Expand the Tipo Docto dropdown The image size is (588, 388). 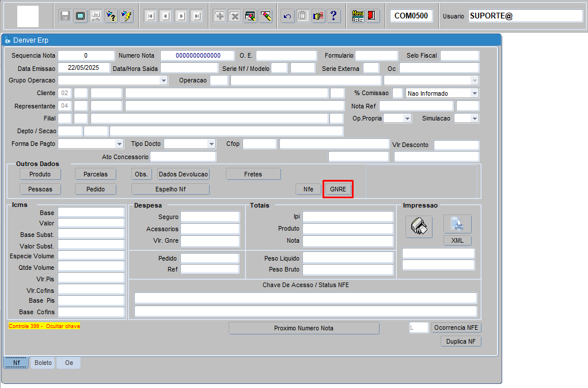coord(211,144)
